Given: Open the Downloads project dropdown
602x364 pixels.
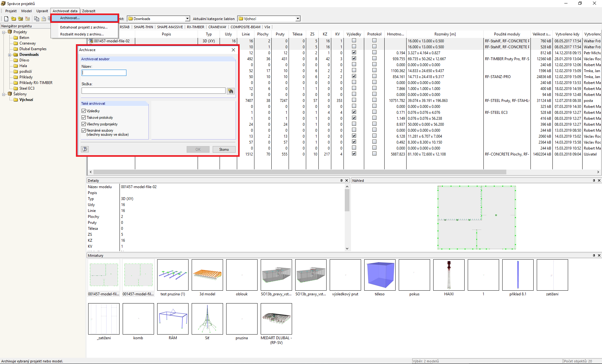Looking at the screenshot, I should 187,18.
